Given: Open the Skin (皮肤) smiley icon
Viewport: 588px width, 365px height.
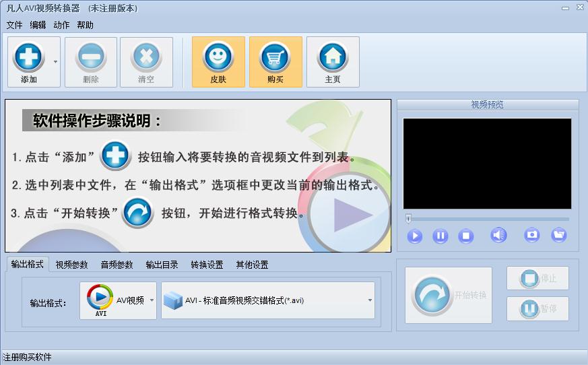Looking at the screenshot, I should pyautogui.click(x=218, y=57).
